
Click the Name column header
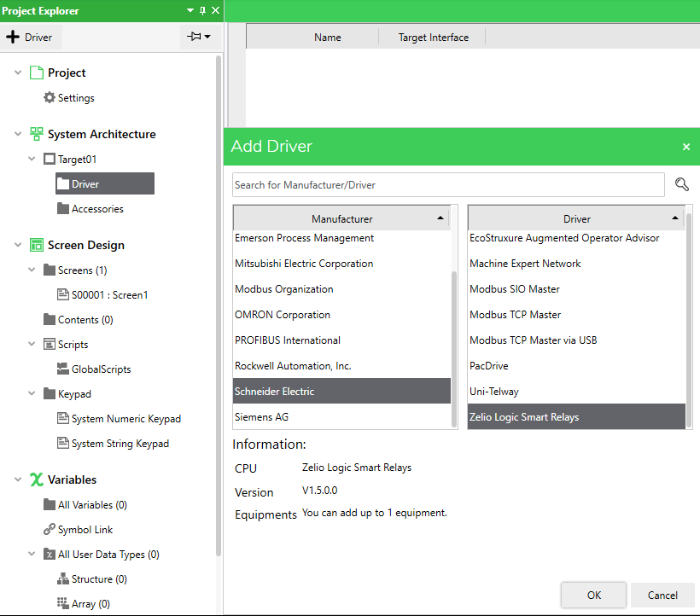(327, 37)
